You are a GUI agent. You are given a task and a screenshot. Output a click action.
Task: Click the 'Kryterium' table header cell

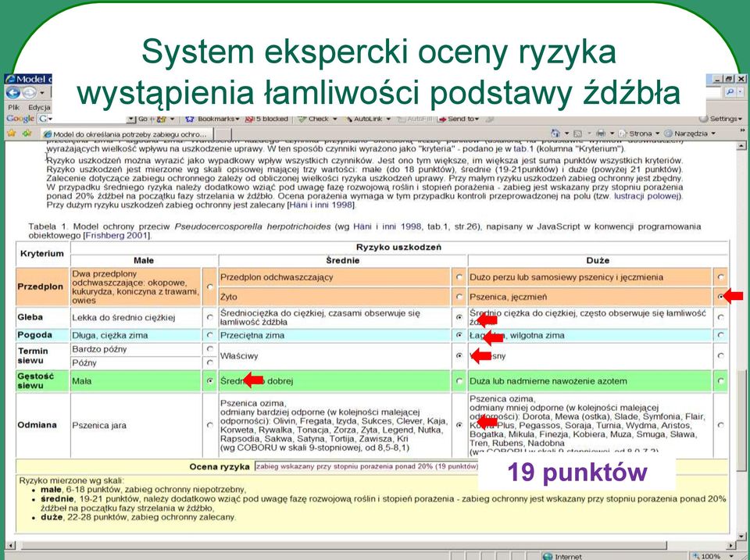pos(42,254)
